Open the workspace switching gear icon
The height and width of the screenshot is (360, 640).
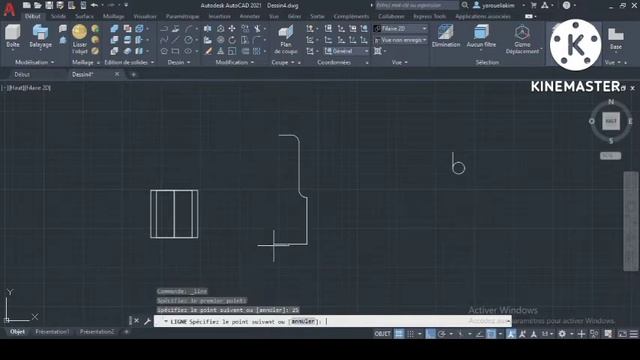tap(562, 334)
